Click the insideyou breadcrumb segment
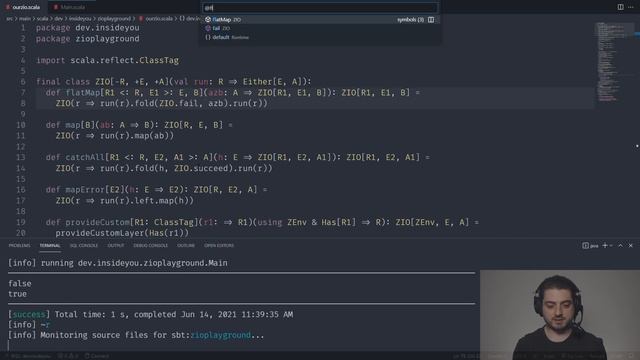This screenshot has height=360, width=640. (x=80, y=18)
